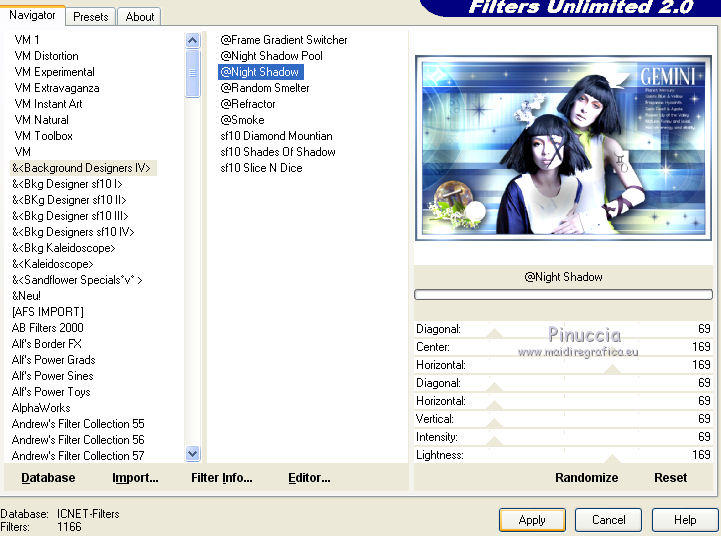
Task: Select &<Background Designers IV> category
Action: [83, 168]
